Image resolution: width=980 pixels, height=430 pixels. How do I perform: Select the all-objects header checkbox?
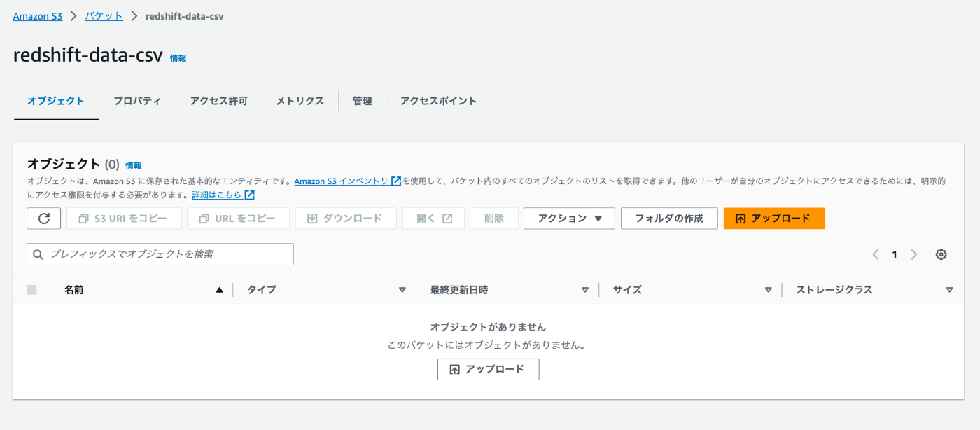click(31, 290)
